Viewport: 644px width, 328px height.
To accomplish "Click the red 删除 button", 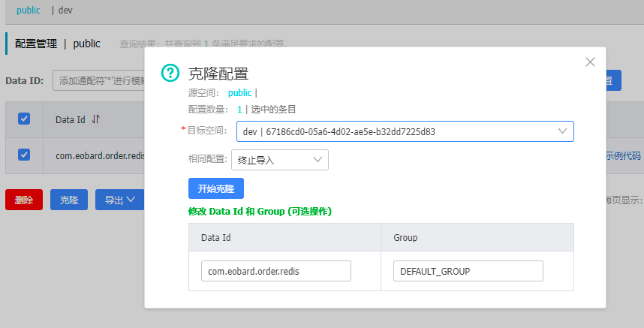I will click(24, 200).
